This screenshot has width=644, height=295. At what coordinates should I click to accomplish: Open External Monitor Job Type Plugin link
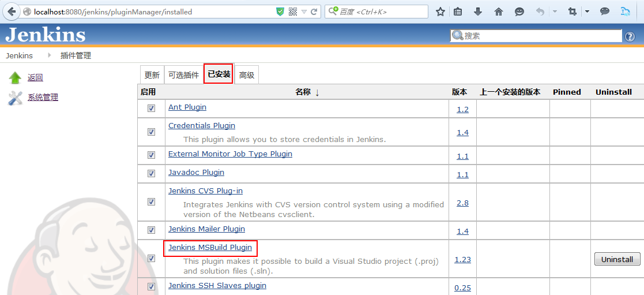[231, 154]
